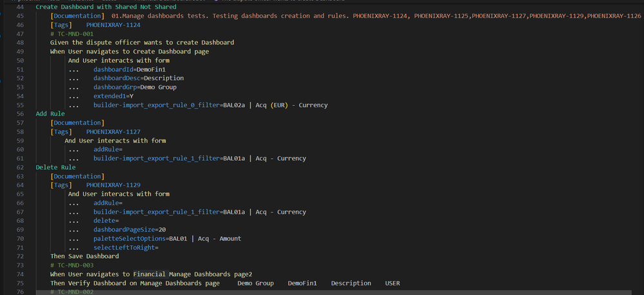Click "Then Verify Dashboard on Manage Dashboards page"
This screenshot has height=295, width=644.
click(x=135, y=283)
